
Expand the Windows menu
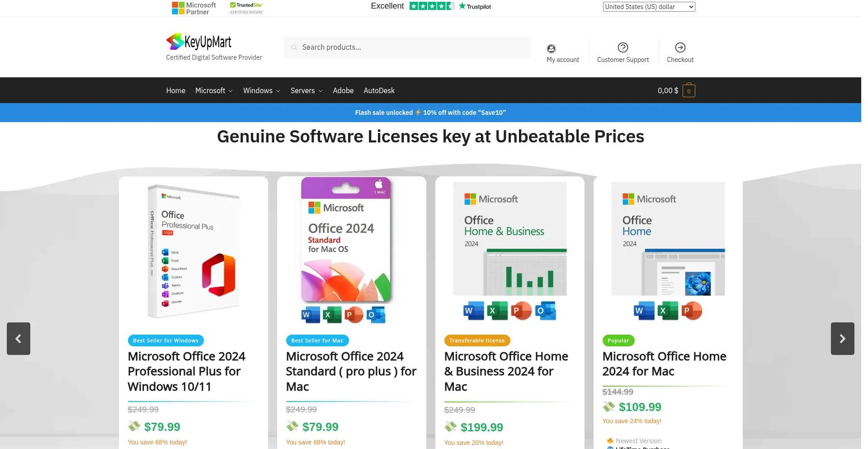[261, 90]
